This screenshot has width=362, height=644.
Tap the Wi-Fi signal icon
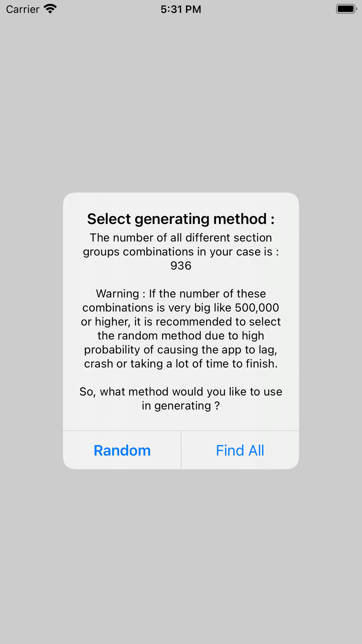tap(50, 9)
